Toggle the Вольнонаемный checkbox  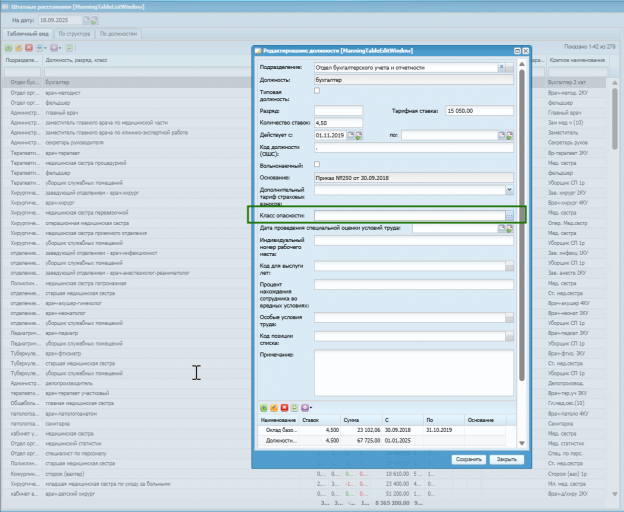coord(317,164)
